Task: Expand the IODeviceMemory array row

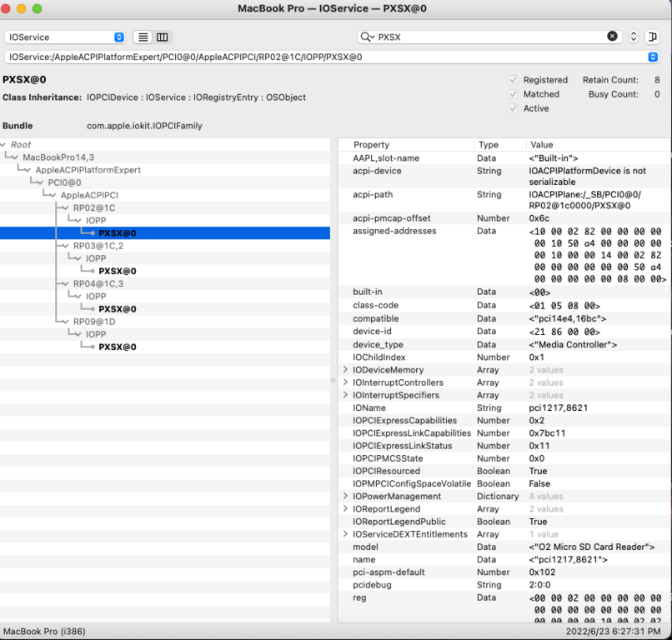Action: (345, 370)
